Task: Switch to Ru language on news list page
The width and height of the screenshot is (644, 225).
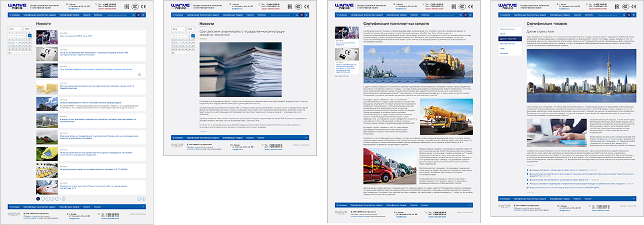Action: tap(139, 15)
